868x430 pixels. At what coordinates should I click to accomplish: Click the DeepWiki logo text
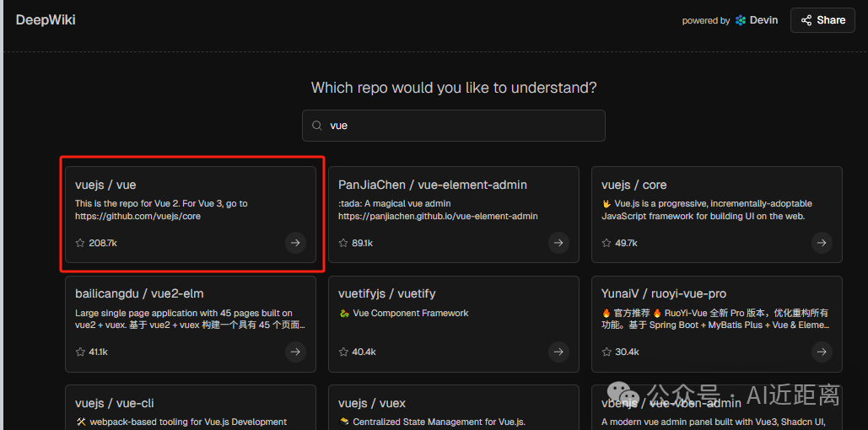click(46, 20)
